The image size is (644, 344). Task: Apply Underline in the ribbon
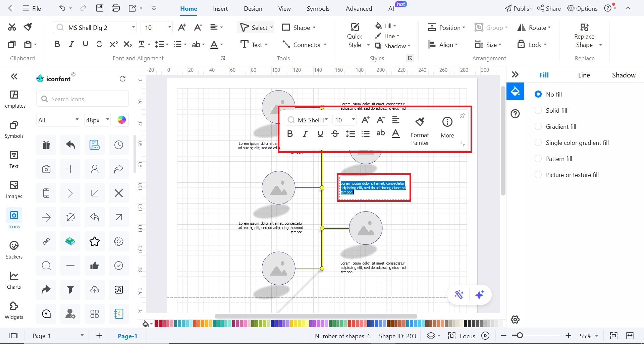click(85, 44)
